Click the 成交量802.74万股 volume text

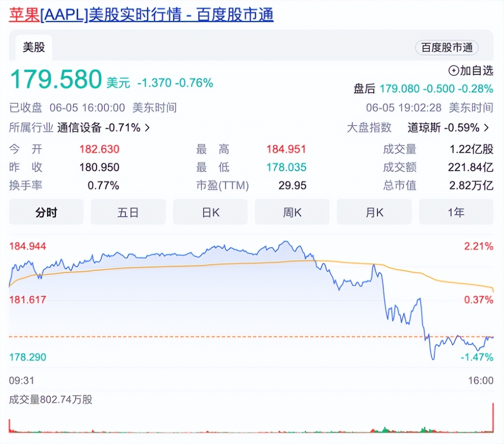coord(51,400)
